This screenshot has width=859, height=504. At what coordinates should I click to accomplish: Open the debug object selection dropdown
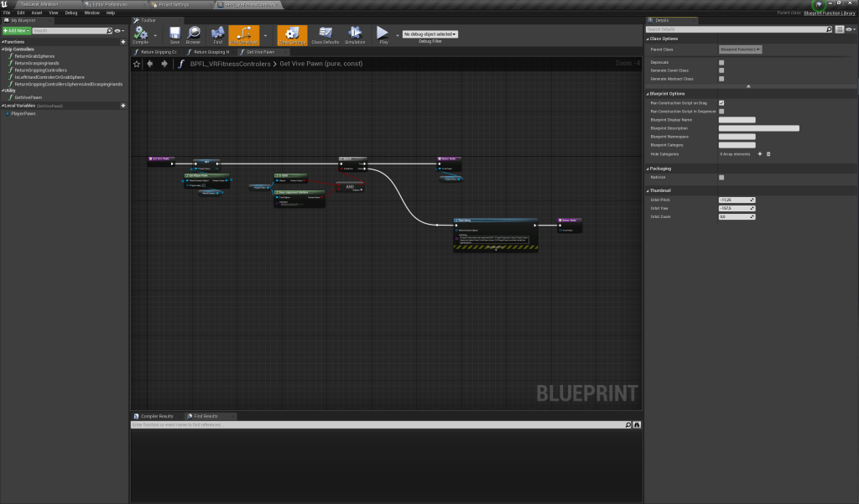430,34
